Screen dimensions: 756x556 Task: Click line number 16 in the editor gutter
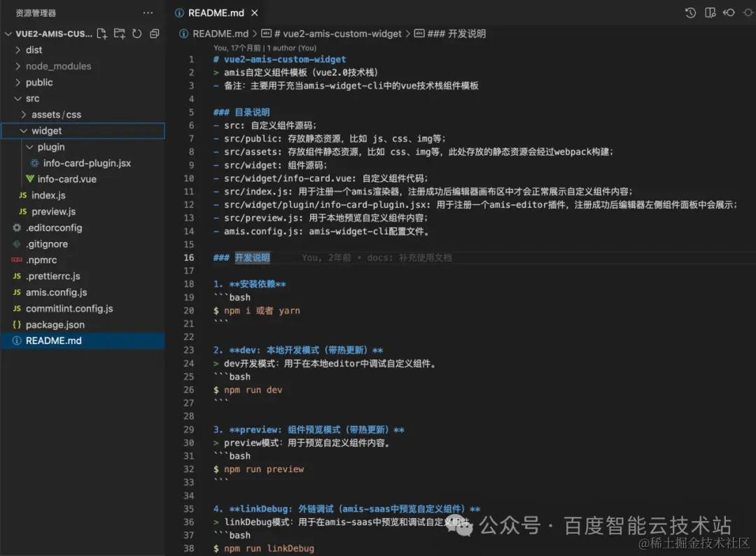point(189,257)
